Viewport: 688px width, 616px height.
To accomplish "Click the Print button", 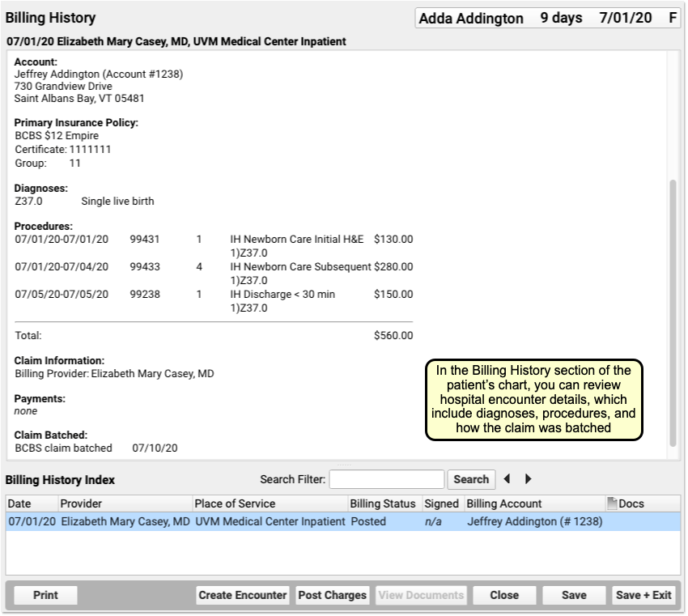I will click(x=45, y=595).
